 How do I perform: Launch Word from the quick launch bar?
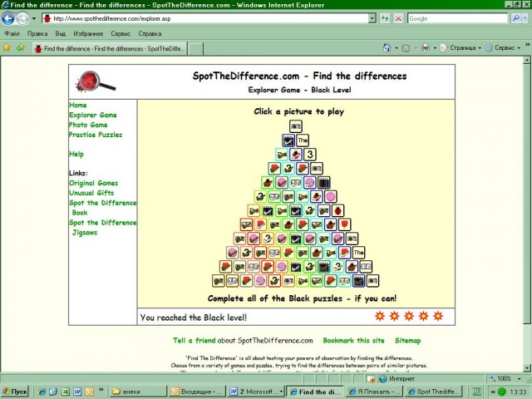coord(77,392)
